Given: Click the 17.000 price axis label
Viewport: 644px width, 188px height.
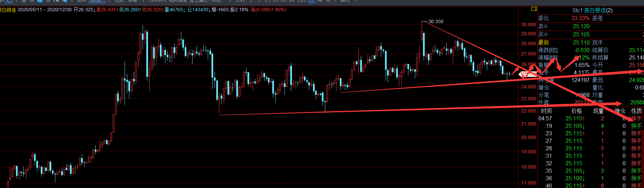Looking at the screenshot, I should pyautogui.click(x=529, y=183).
